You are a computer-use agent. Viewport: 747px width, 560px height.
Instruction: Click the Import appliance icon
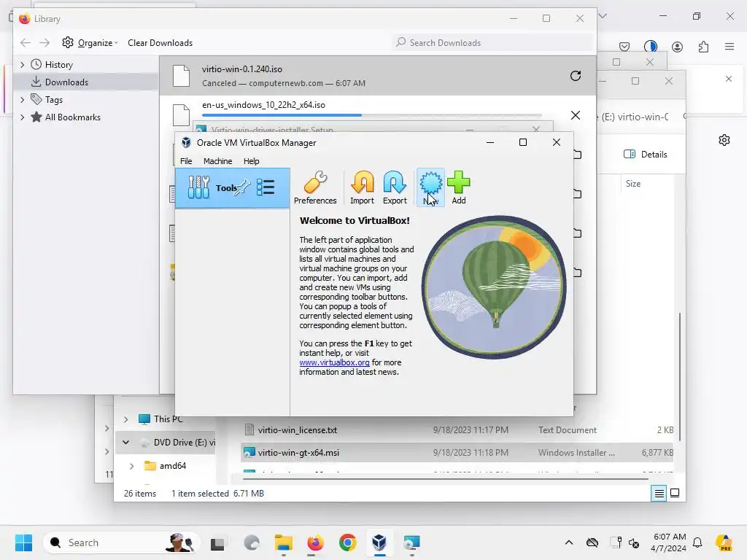[x=362, y=187]
